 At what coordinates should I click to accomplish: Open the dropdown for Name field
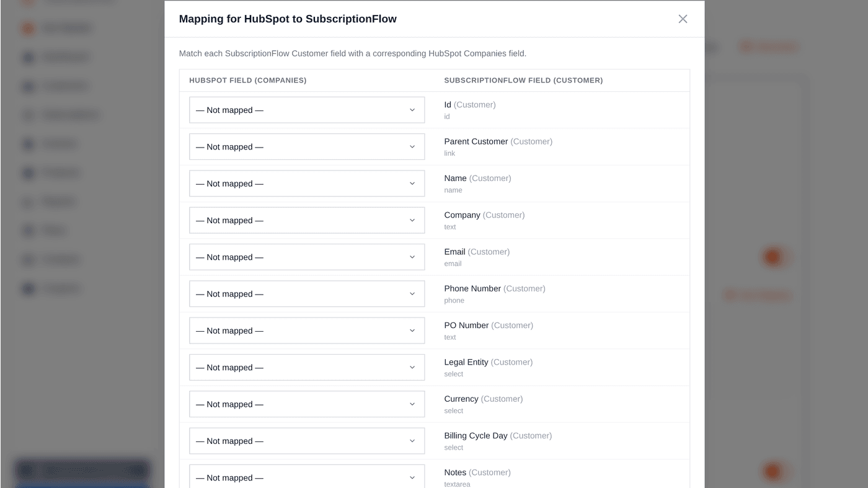coord(307,184)
